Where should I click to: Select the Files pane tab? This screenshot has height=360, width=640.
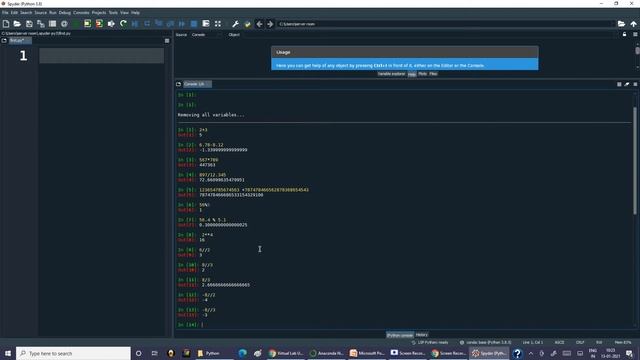point(433,74)
